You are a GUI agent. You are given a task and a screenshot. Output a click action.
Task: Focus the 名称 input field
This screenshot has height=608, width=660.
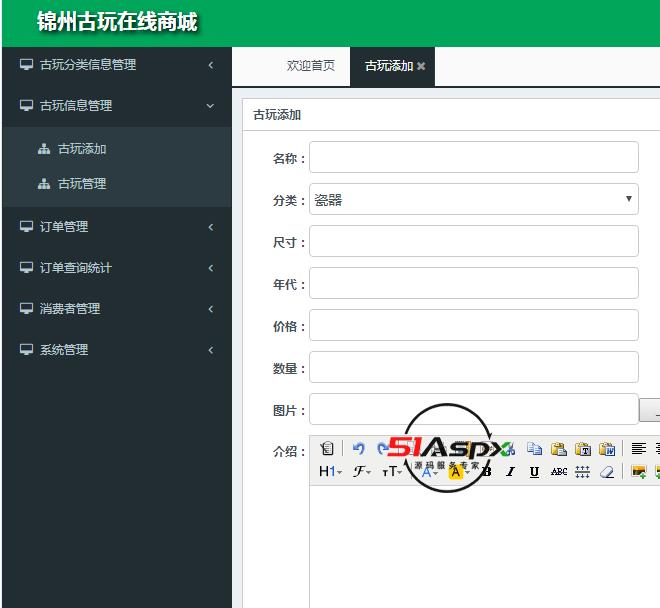click(x=474, y=157)
